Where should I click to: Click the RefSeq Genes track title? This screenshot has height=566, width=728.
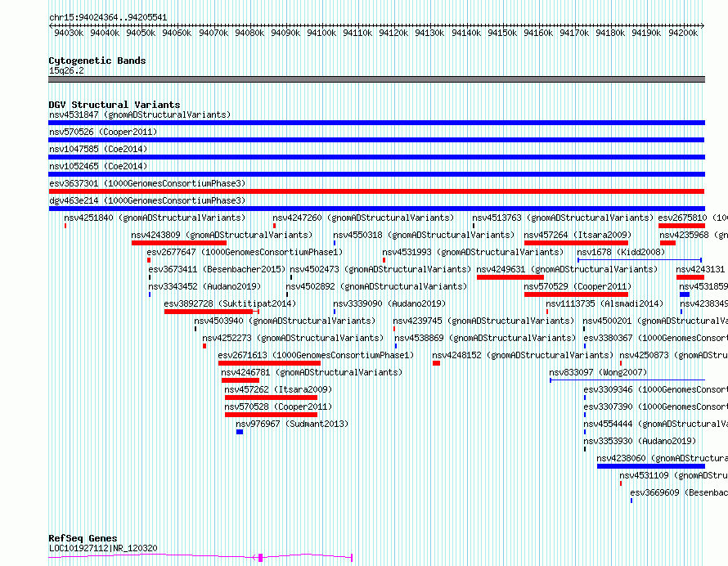pos(83,539)
